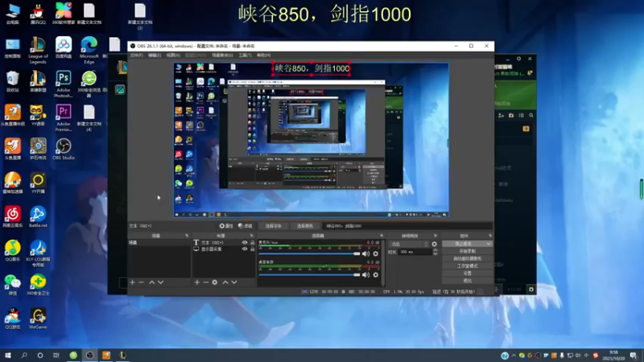Image resolution: width=644 pixels, height=362 pixels.
Task: Open the OBS Studio desktop shortcut
Action: (64, 149)
